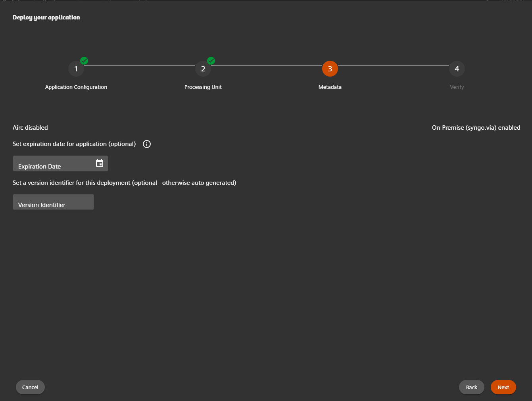The image size is (532, 401).
Task: Click the step 2 circle numbered 2
Action: (x=203, y=68)
